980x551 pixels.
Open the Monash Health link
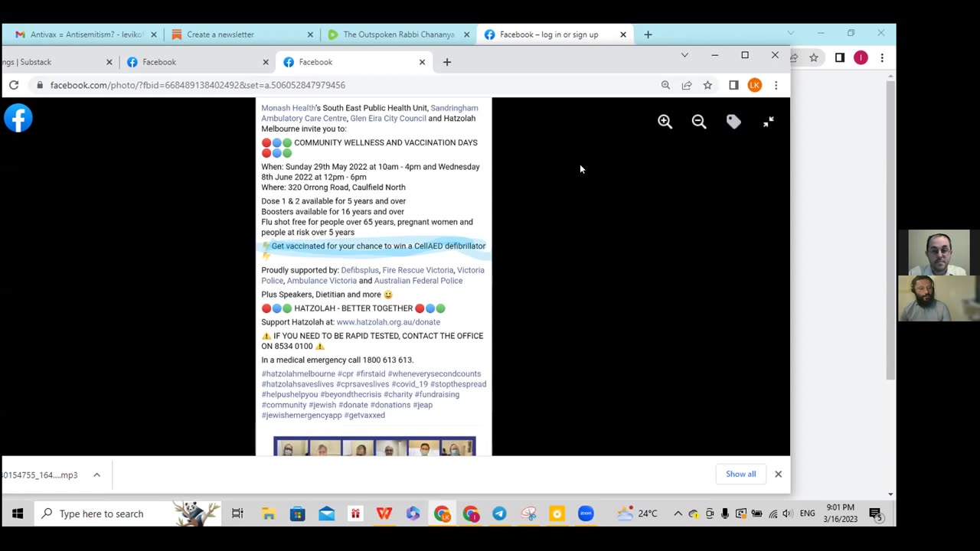pyautogui.click(x=288, y=108)
